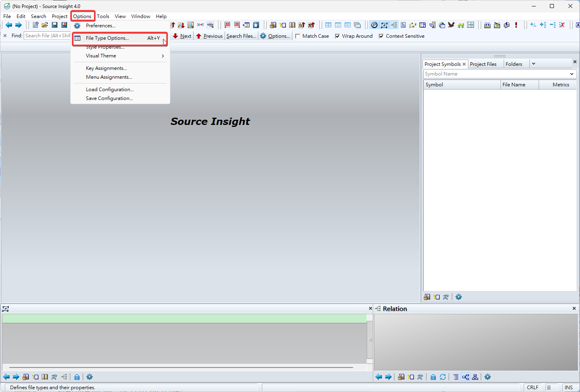This screenshot has height=392, width=580.
Task: Click the replace X-to-Y toolbar icon
Action: click(200, 25)
